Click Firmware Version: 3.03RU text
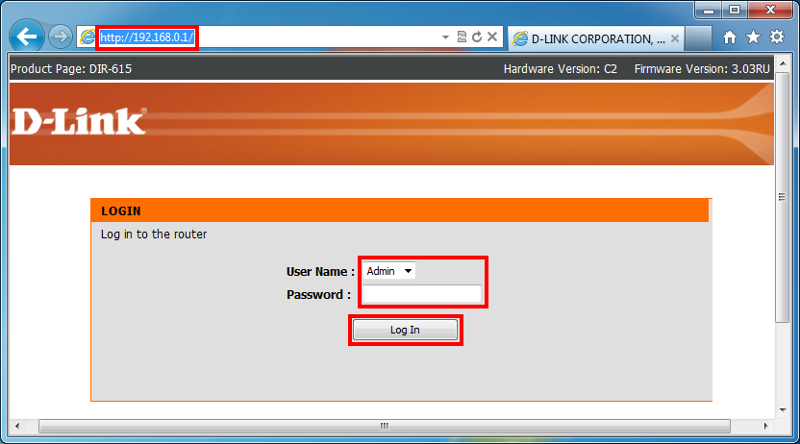 point(702,69)
